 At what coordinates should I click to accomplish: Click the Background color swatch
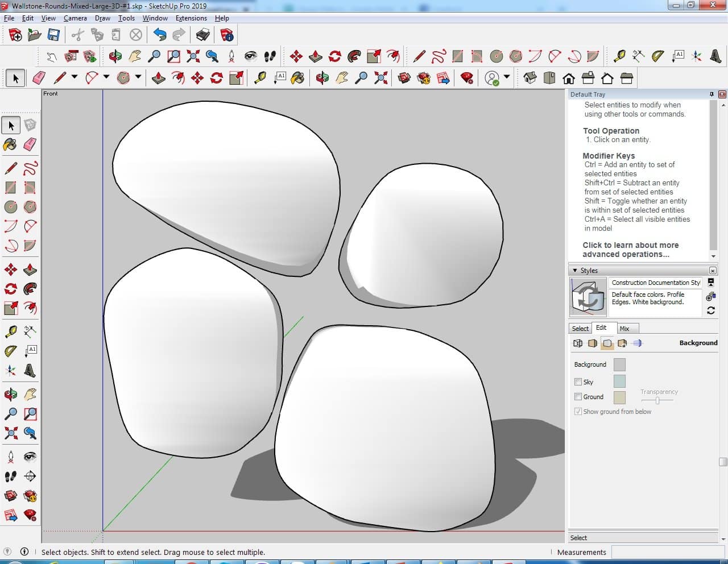click(x=619, y=364)
